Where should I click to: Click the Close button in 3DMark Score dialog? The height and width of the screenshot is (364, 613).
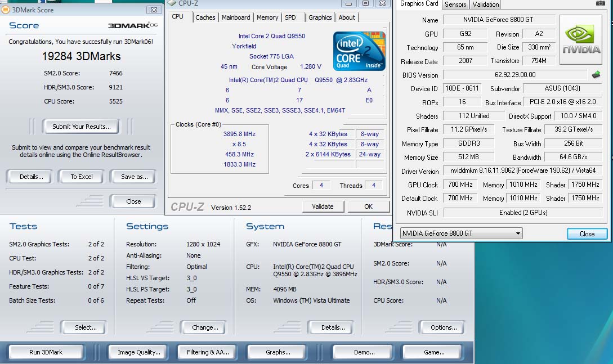tap(133, 201)
